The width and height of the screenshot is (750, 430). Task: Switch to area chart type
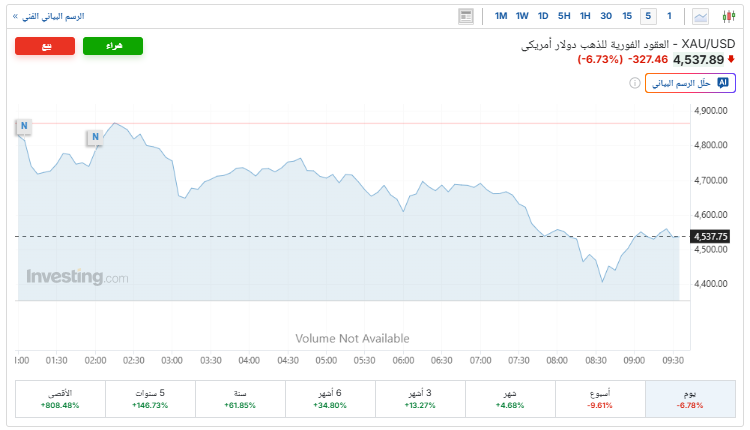(x=700, y=16)
